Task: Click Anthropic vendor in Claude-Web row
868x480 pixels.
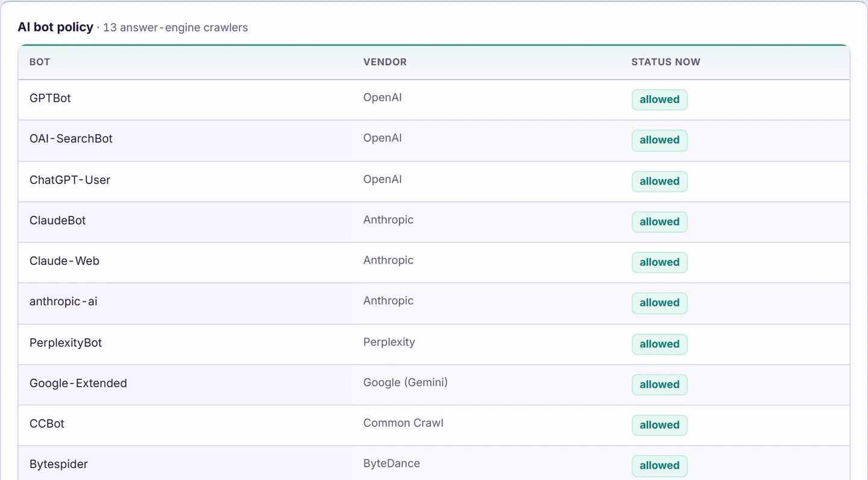Action: tap(388, 260)
